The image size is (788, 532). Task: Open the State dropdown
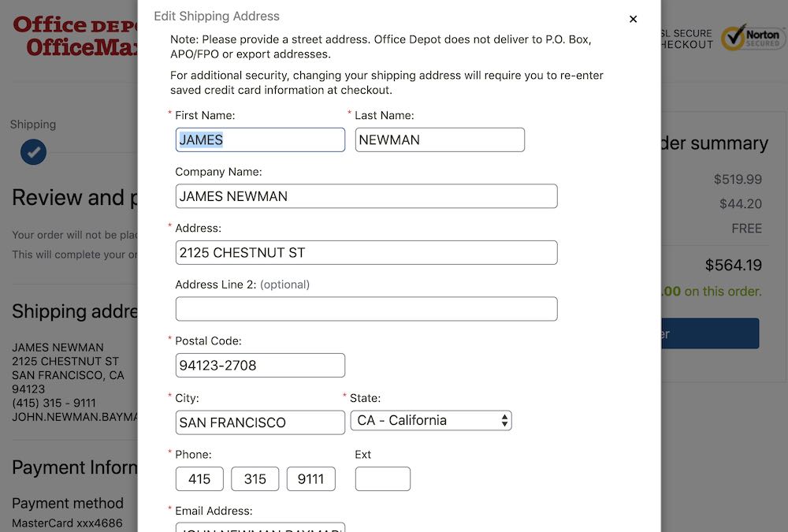(431, 421)
